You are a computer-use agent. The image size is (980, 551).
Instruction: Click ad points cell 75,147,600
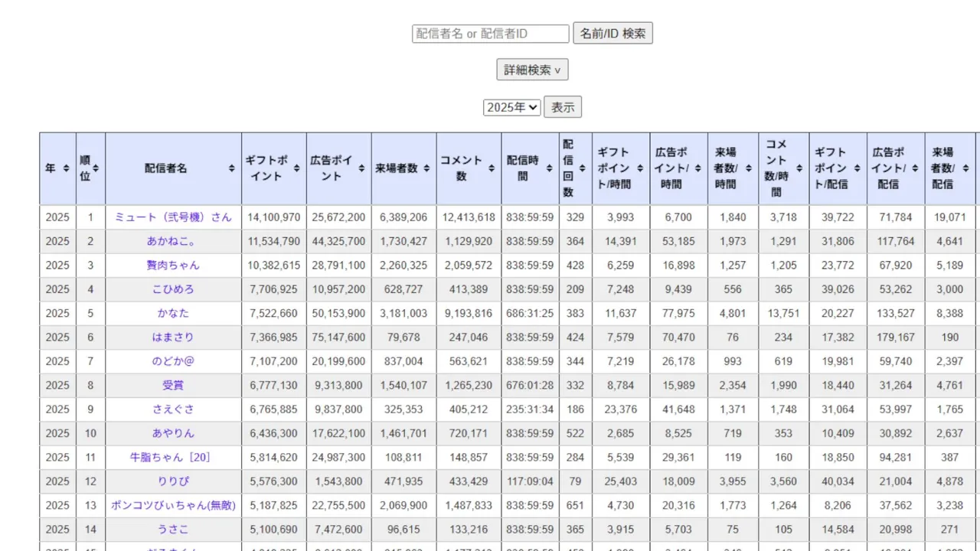339,337
